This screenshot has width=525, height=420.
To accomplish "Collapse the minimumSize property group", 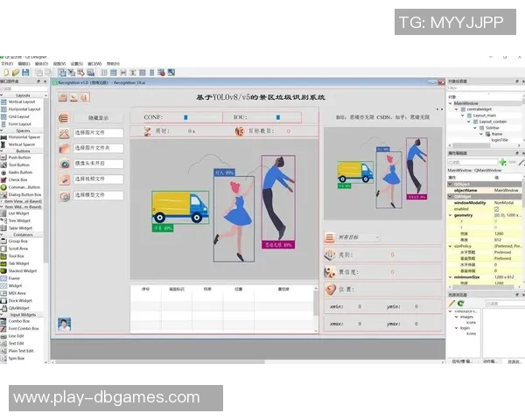I will [x=451, y=277].
